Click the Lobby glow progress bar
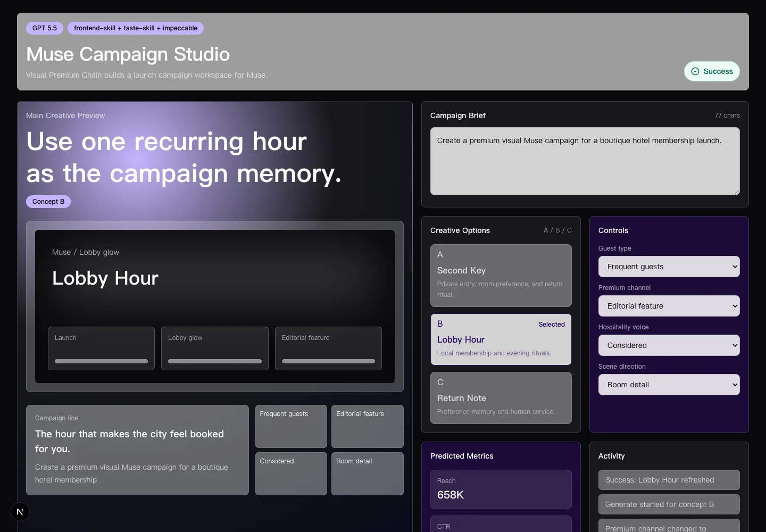The width and height of the screenshot is (766, 532). click(x=215, y=361)
